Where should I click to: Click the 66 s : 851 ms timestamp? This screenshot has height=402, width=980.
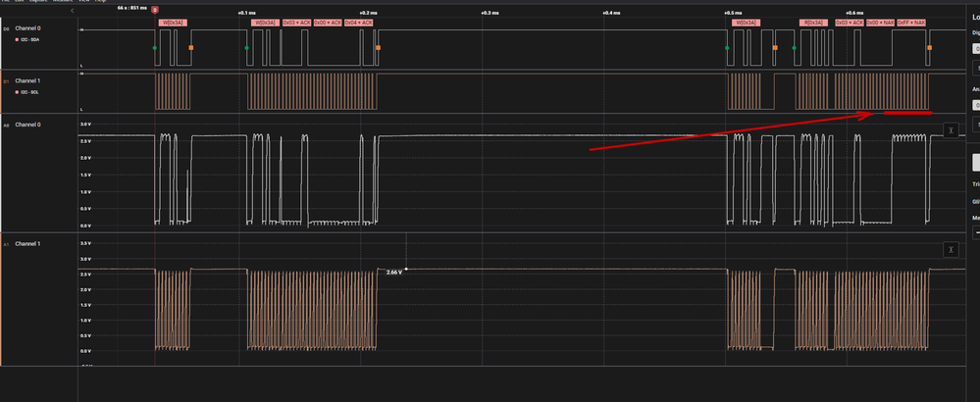tap(131, 8)
